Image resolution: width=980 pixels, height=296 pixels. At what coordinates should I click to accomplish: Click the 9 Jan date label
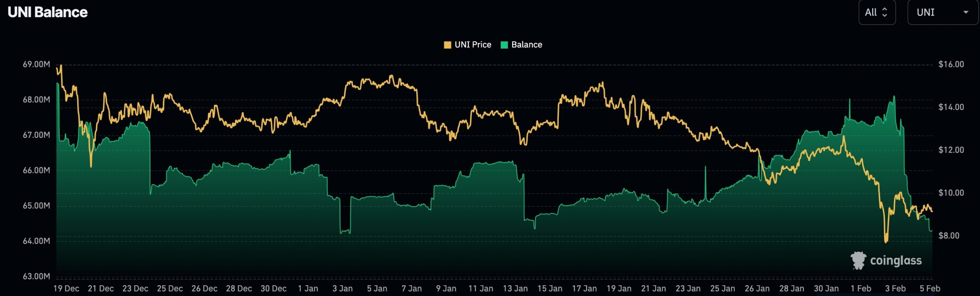click(446, 288)
